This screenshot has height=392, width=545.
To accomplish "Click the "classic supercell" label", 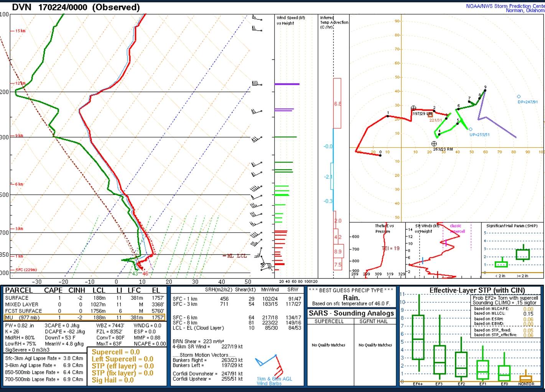I will pos(457,228).
